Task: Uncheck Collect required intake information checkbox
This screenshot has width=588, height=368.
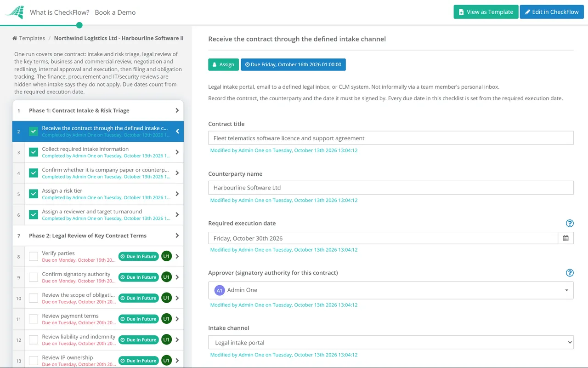Action: [34, 152]
